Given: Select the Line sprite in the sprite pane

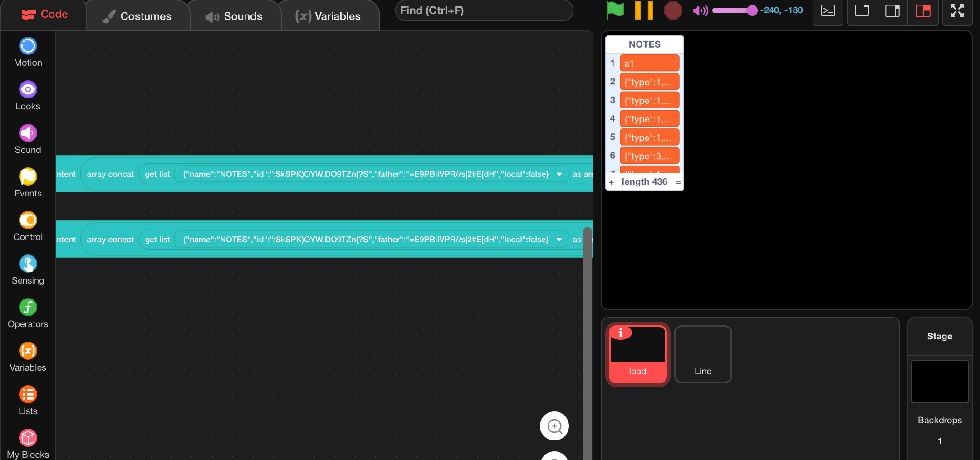Looking at the screenshot, I should pyautogui.click(x=703, y=354).
